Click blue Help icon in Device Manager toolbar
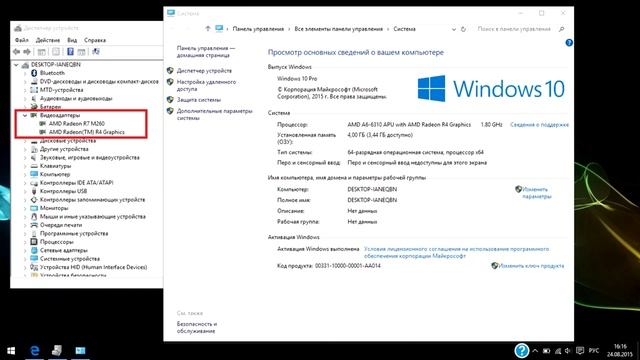Viewport: 640px width, 360px height. [x=70, y=51]
